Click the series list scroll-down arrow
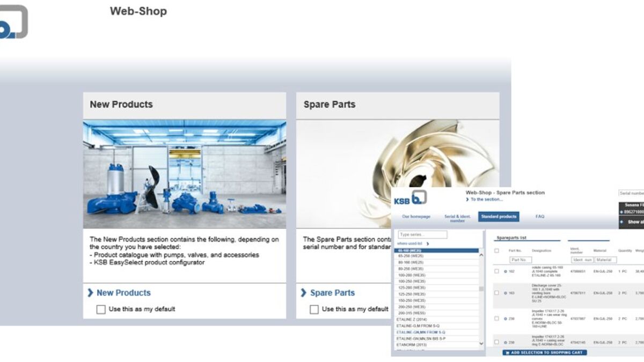Screen dimensions: 644x362 (481, 343)
